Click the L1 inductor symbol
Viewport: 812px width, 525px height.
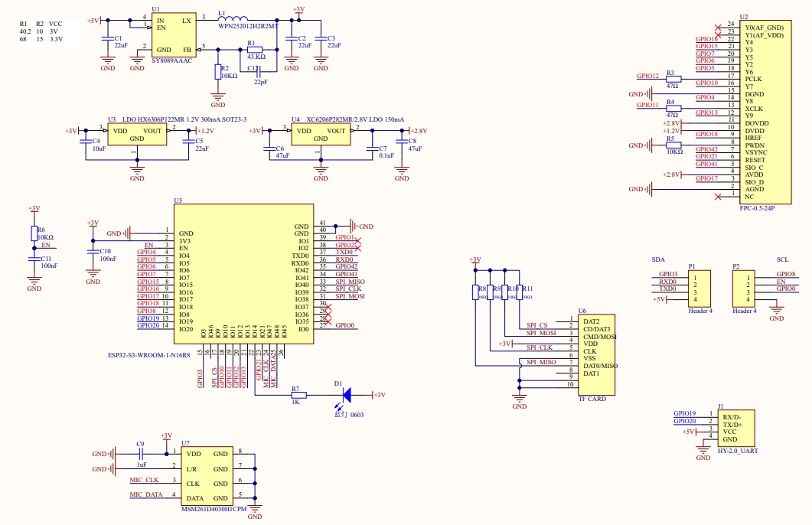click(x=231, y=20)
